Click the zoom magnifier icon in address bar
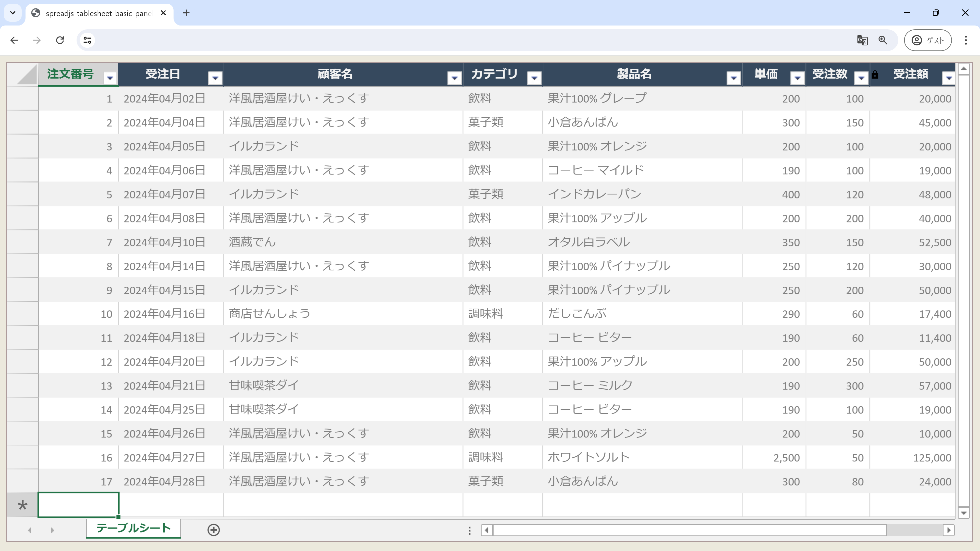Image resolution: width=980 pixels, height=551 pixels. coord(883,40)
